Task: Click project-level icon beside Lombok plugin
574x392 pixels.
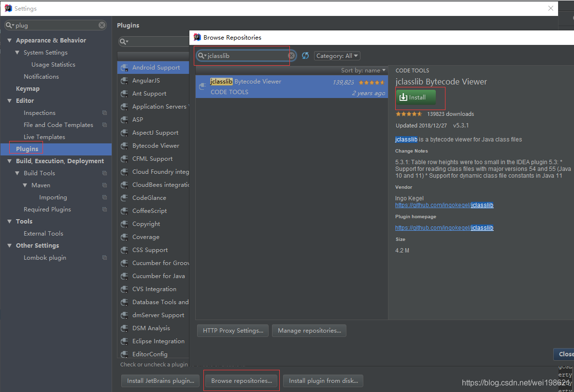Action: point(105,257)
